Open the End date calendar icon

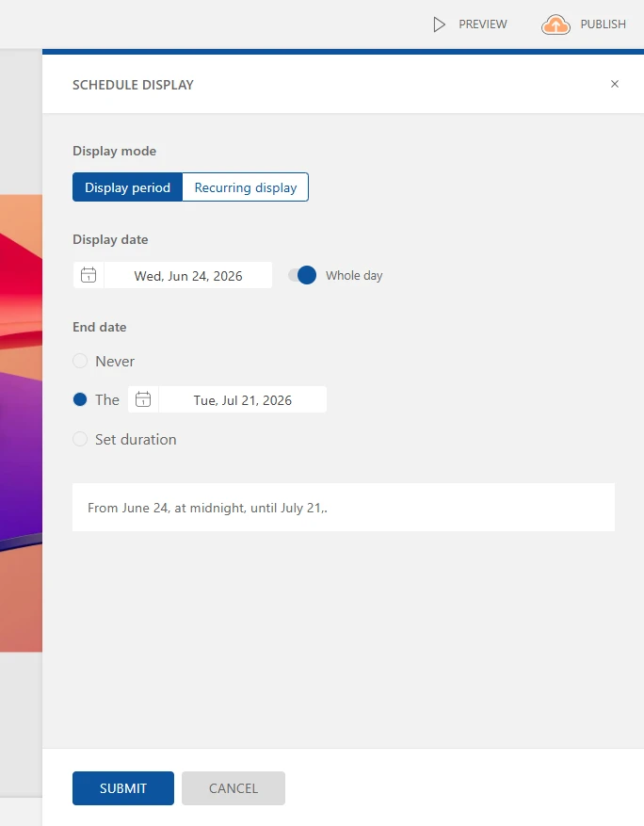point(143,399)
